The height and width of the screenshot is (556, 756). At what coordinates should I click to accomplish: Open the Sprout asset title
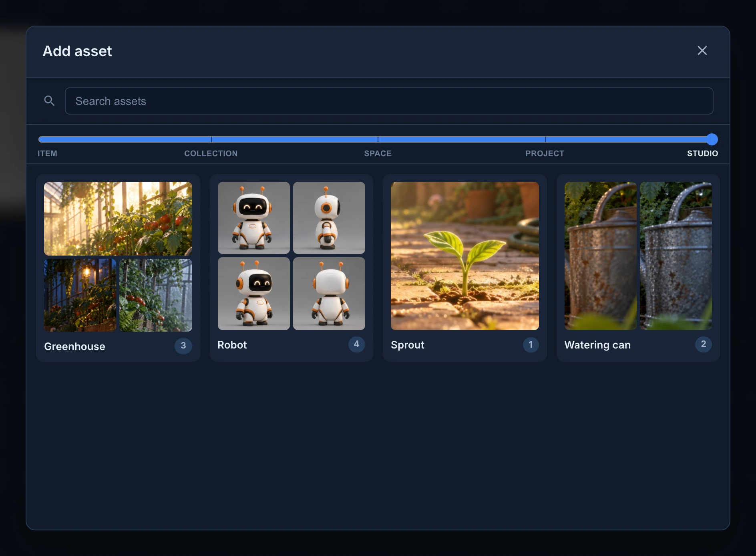[x=407, y=345]
